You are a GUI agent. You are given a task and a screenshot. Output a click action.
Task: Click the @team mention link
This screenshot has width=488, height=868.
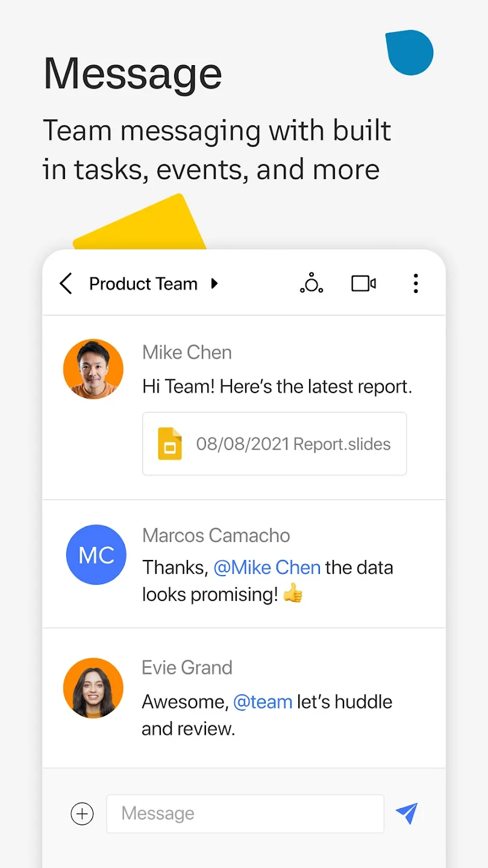[x=263, y=702]
